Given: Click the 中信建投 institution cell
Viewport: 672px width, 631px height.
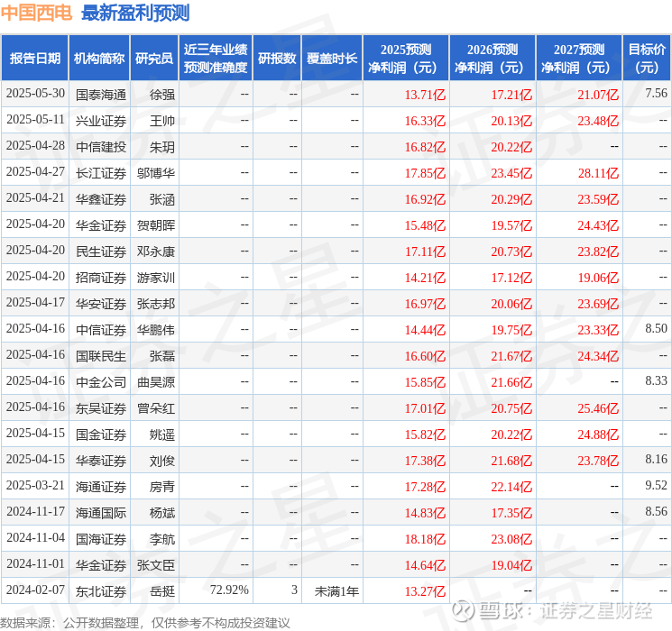Looking at the screenshot, I should coord(101,147).
